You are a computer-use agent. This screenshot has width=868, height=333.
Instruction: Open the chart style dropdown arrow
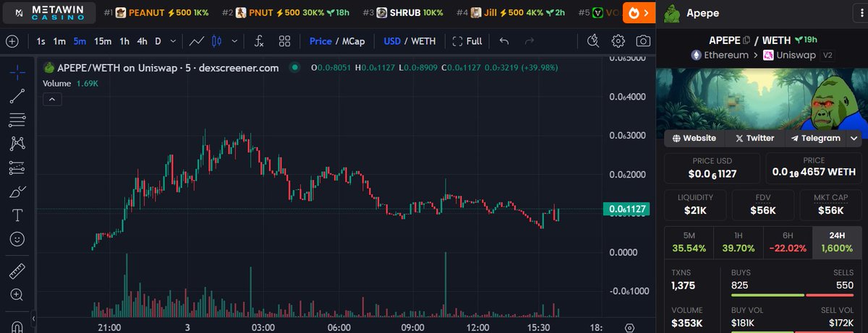[x=236, y=41]
